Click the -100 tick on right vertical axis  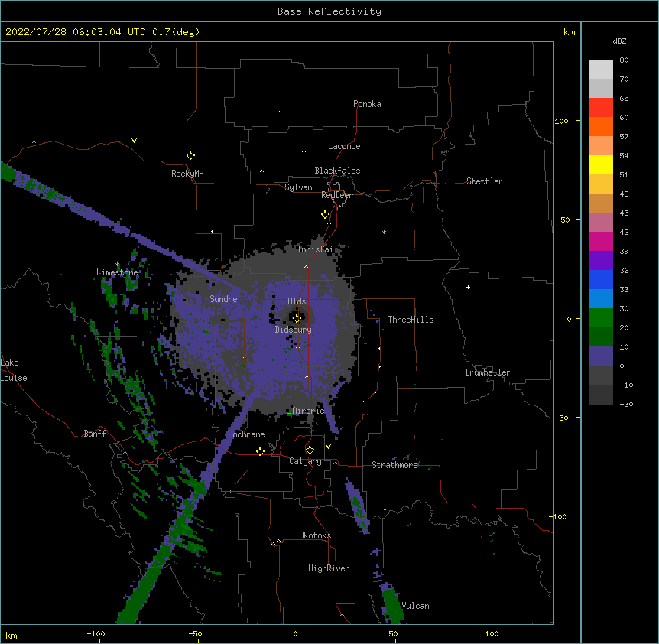559,516
